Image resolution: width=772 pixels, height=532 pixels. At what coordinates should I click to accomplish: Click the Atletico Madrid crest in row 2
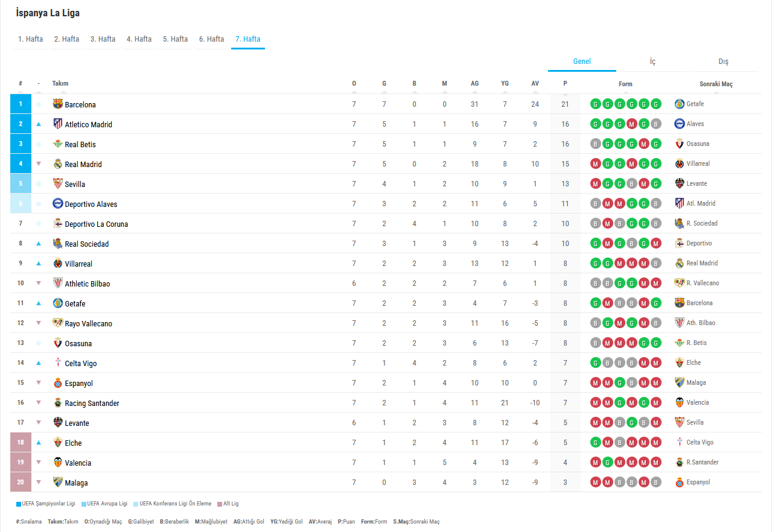coord(58,124)
